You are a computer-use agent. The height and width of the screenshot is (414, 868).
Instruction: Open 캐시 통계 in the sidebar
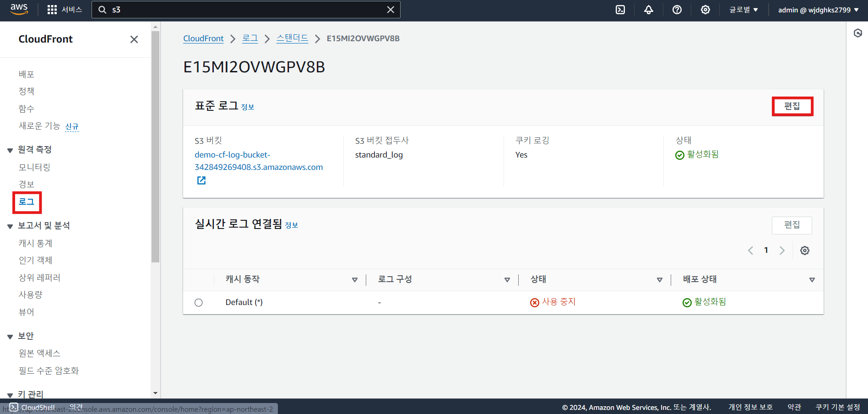[36, 243]
